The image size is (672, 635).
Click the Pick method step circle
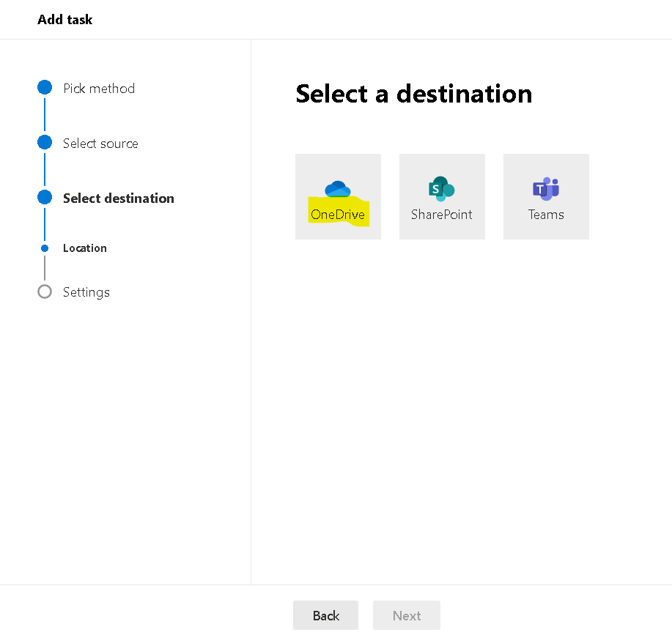(x=45, y=87)
